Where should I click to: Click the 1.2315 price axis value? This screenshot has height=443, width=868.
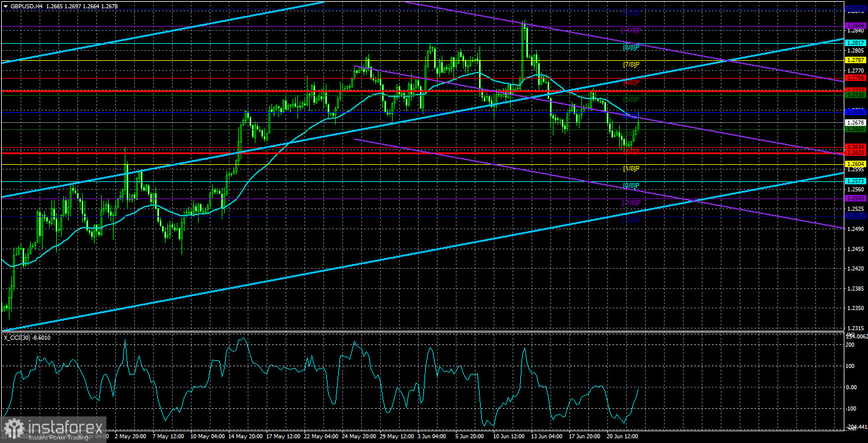click(x=856, y=328)
